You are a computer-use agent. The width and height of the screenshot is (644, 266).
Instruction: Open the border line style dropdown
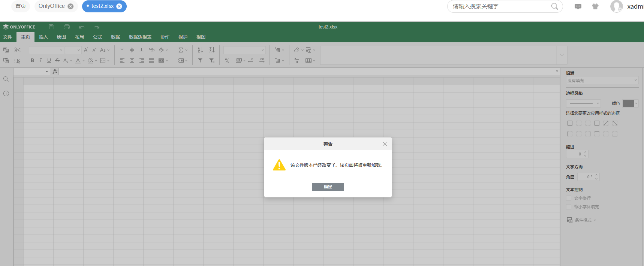pos(583,103)
